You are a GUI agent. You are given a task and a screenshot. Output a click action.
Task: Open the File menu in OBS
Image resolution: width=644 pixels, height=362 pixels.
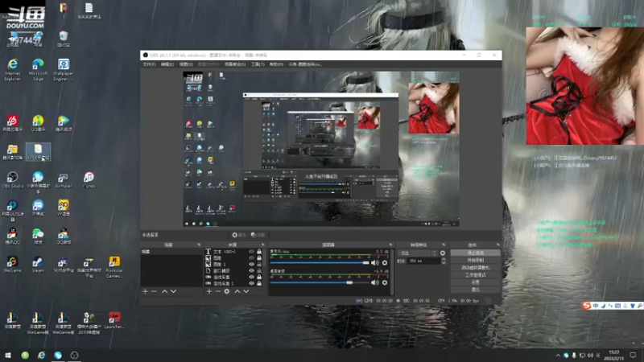point(149,64)
